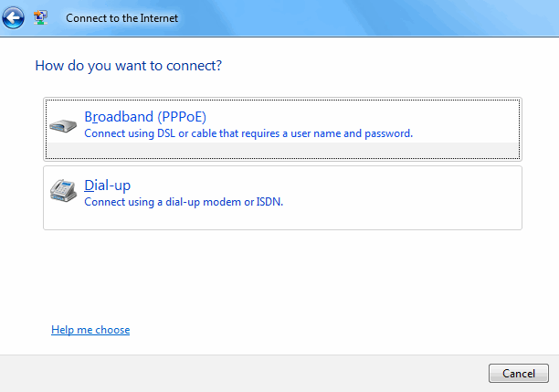Click the How do you want to connect heading
The height and width of the screenshot is (392, 559).
click(129, 66)
